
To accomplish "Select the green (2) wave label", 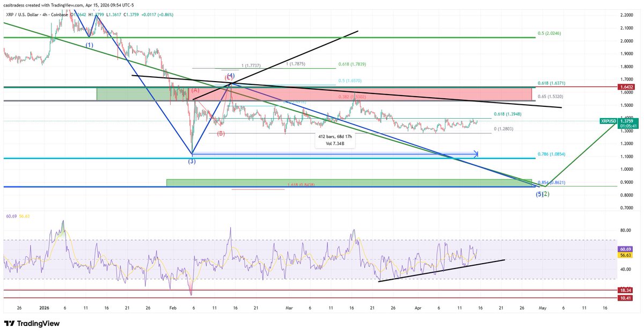I will tap(546, 194).
